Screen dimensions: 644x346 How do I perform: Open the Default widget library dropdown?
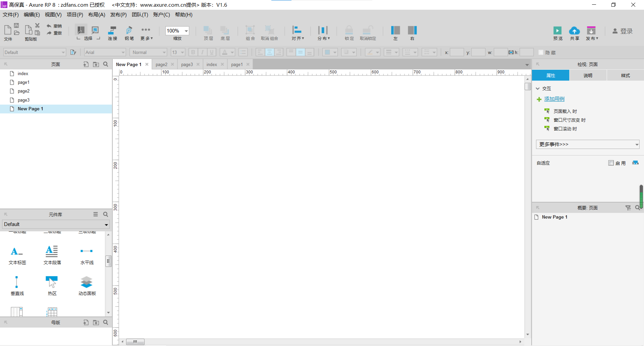56,224
